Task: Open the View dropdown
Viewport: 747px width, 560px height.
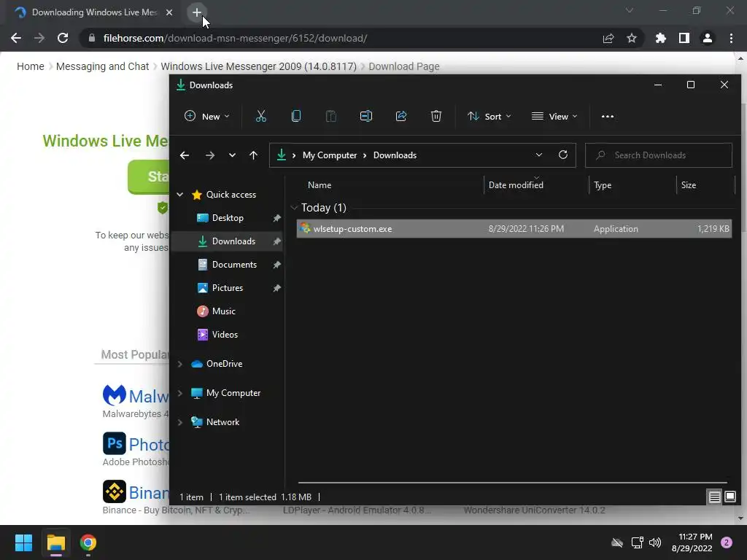Action: click(x=554, y=117)
